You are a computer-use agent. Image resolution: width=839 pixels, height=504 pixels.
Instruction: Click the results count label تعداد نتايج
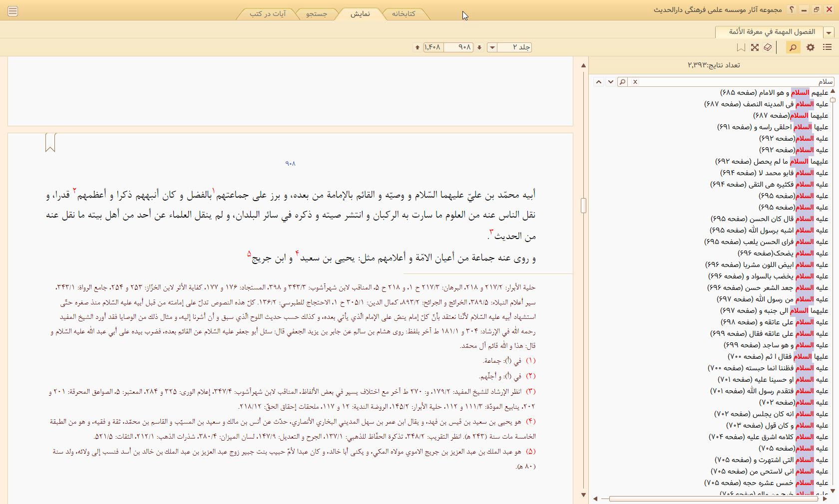tap(714, 65)
